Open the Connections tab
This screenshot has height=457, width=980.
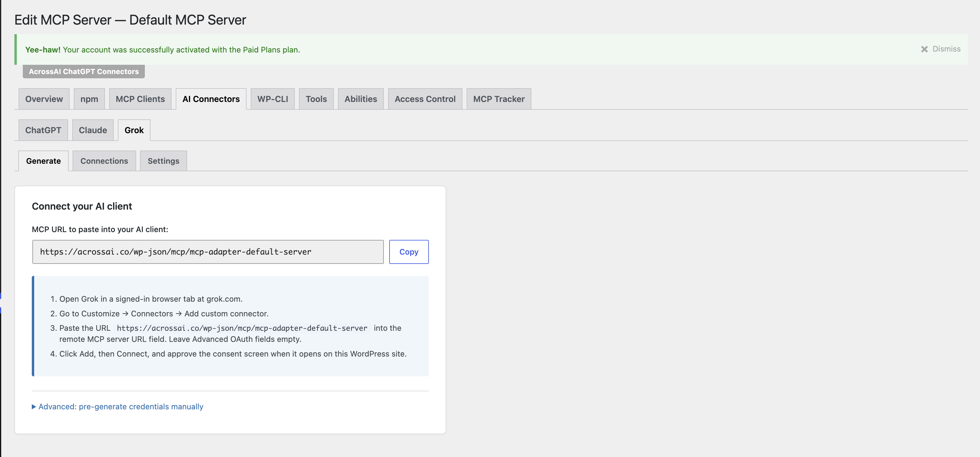tap(104, 161)
